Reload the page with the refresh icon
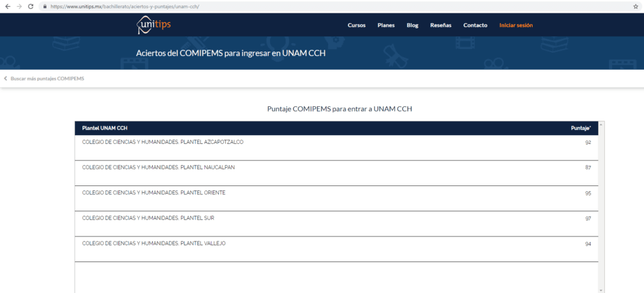The height and width of the screenshot is (293, 644). tap(31, 6)
